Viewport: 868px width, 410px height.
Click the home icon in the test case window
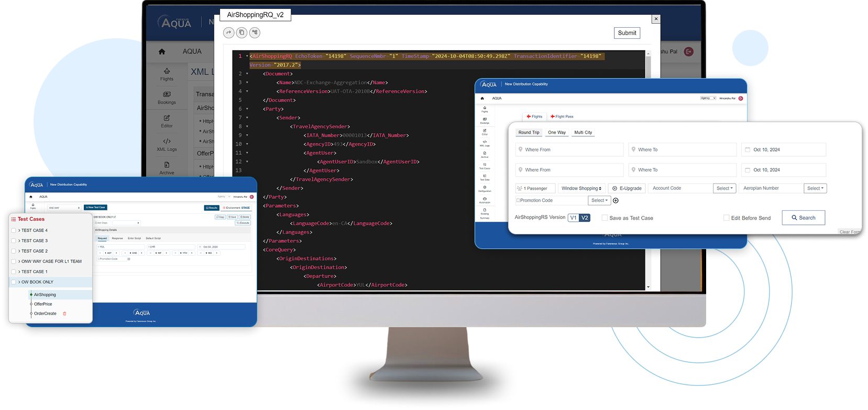[31, 197]
